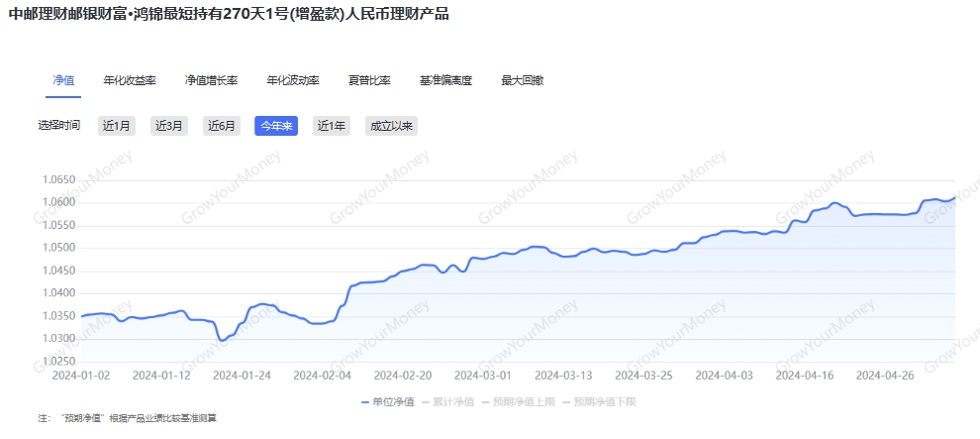Pick the 近6月 time range

pos(223,126)
